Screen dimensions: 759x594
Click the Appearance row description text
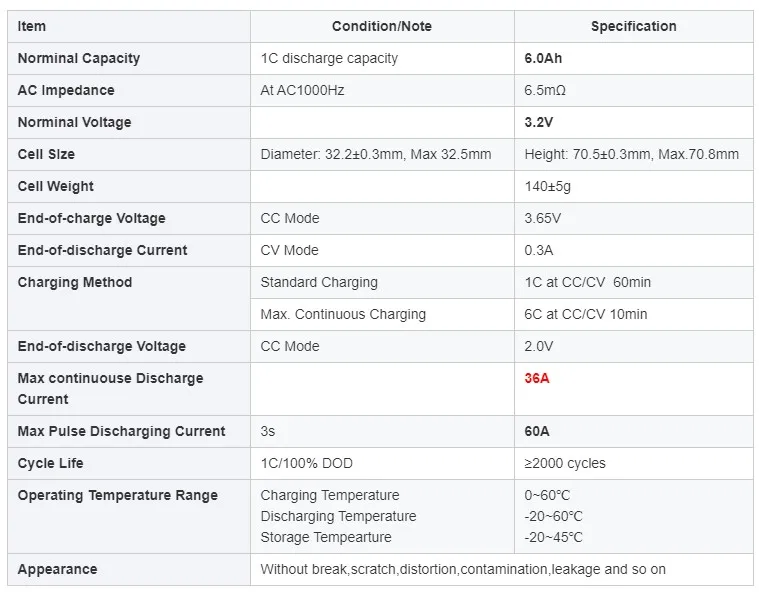463,569
